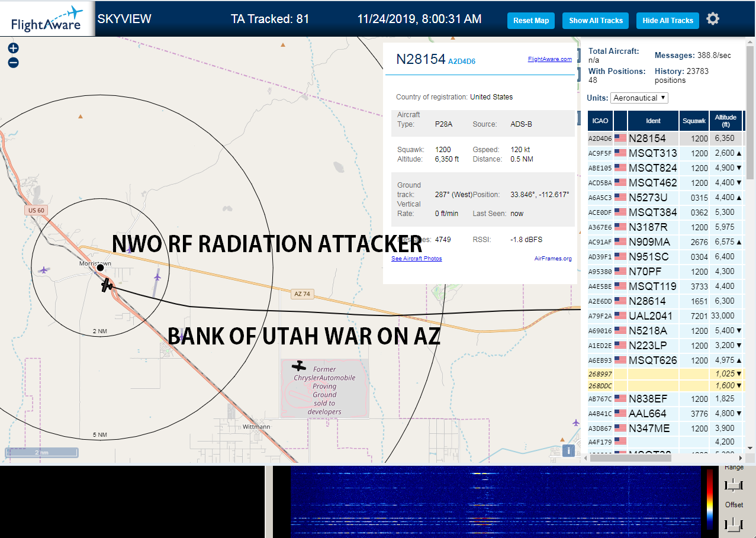Click the scrollbar down arrow on the aircraft list
The image size is (756, 538).
click(x=750, y=449)
